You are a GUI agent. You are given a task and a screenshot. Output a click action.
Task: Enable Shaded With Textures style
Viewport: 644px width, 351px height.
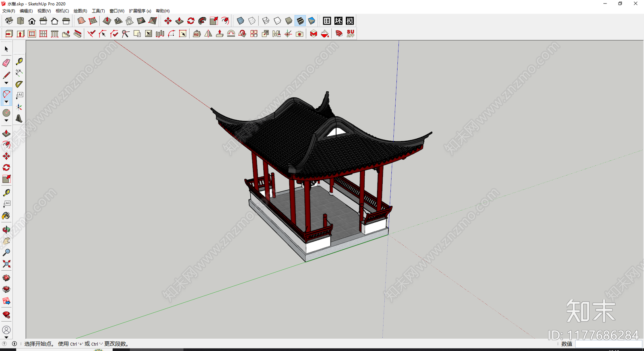point(300,21)
